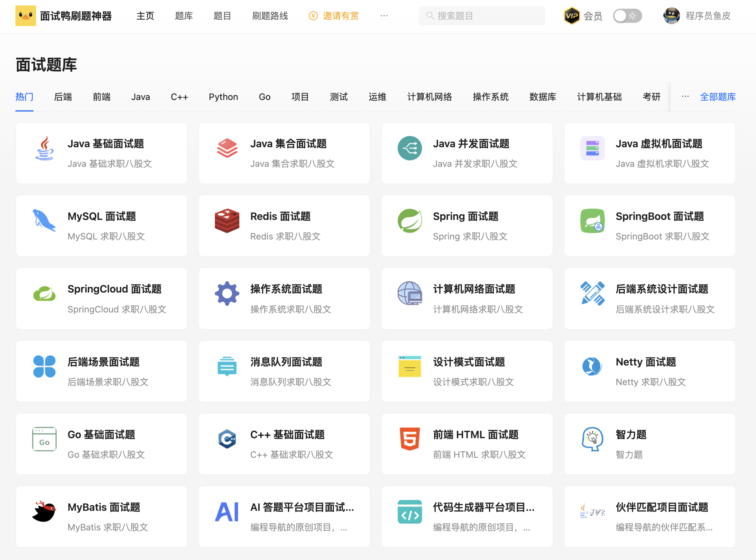This screenshot has height=560, width=756.
Task: Expand the top navigation more menu
Action: (384, 16)
